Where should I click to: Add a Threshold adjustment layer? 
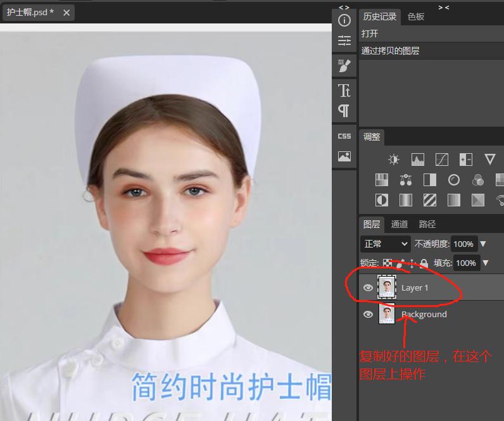coord(430,200)
